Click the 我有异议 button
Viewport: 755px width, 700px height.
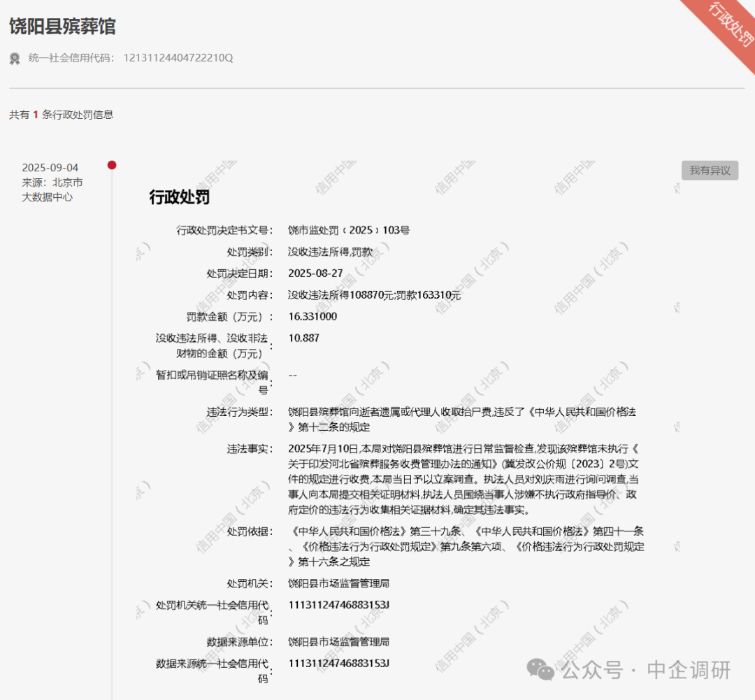tap(710, 170)
